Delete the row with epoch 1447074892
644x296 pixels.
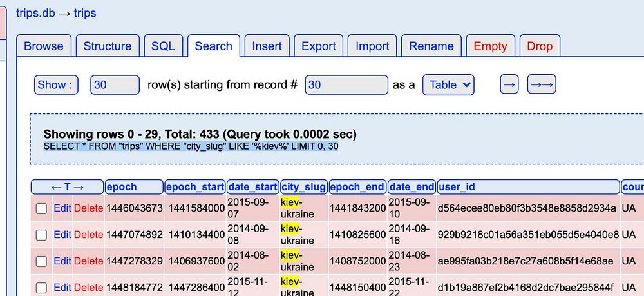[x=88, y=235]
